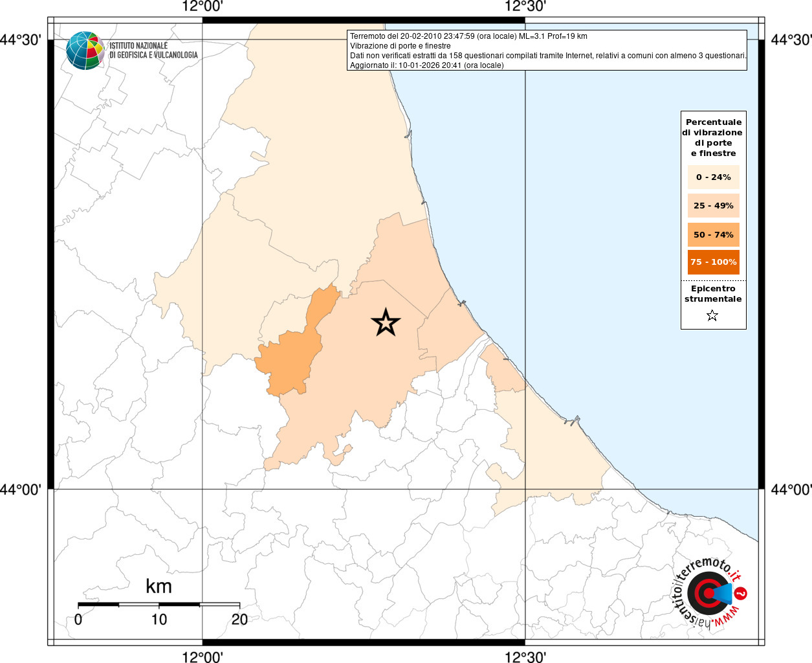Click the 'Istituto Nazionale di Geofisica e Vulcanologia' text

pyautogui.click(x=153, y=51)
